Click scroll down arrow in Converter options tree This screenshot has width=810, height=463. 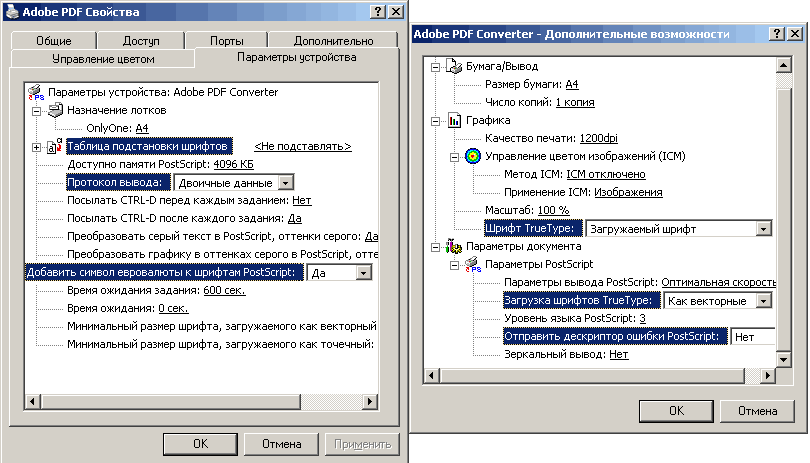point(784,359)
